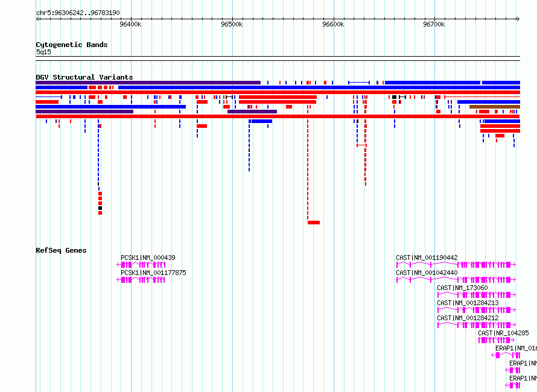
Task: Click the long purple variant in top DGV row
Action: click(x=148, y=83)
